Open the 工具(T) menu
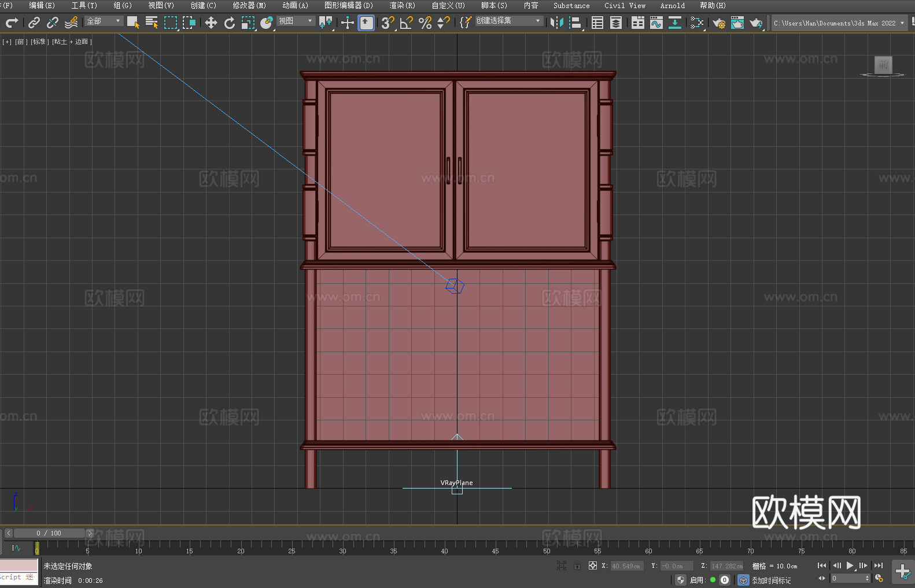 [84, 5]
